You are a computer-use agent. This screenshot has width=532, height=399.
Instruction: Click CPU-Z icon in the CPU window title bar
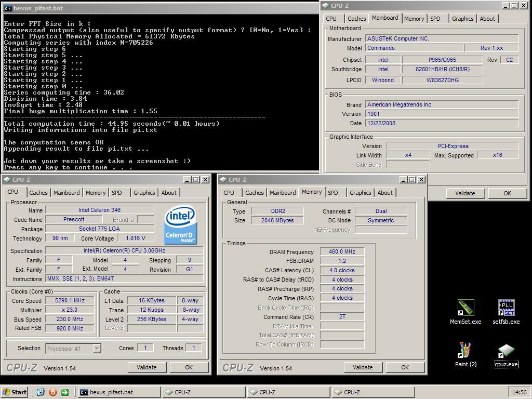(7, 179)
